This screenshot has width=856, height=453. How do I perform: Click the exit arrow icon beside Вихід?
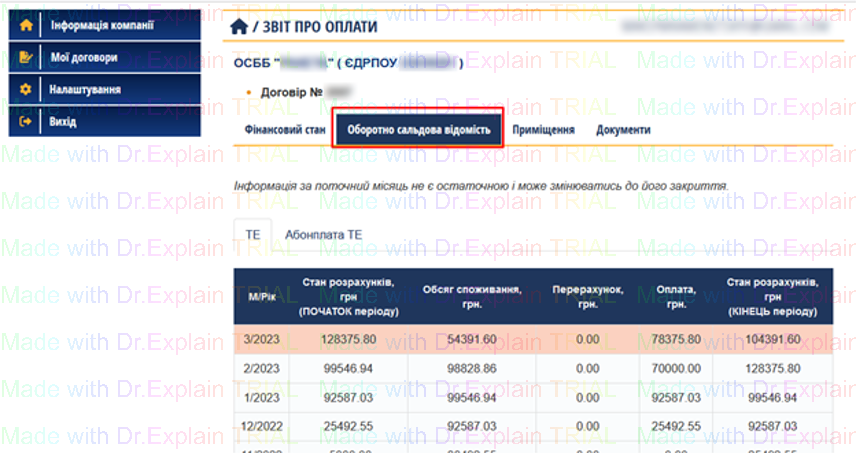[x=26, y=122]
